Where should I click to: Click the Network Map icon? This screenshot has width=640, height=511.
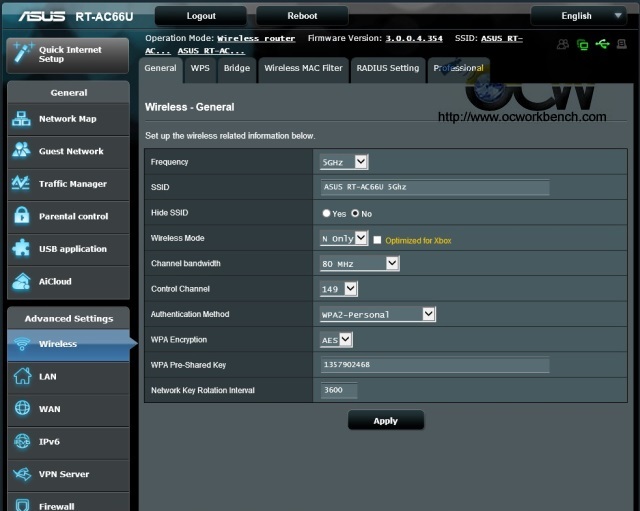tap(21, 119)
